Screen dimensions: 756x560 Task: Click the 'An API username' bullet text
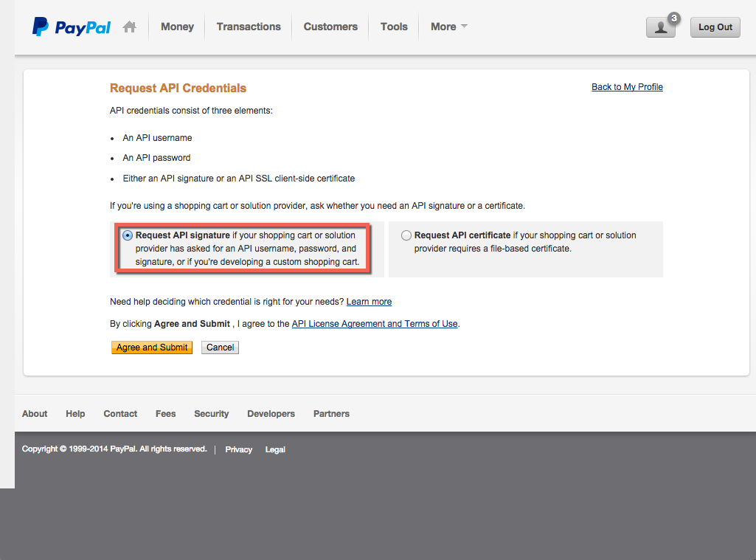(x=157, y=138)
